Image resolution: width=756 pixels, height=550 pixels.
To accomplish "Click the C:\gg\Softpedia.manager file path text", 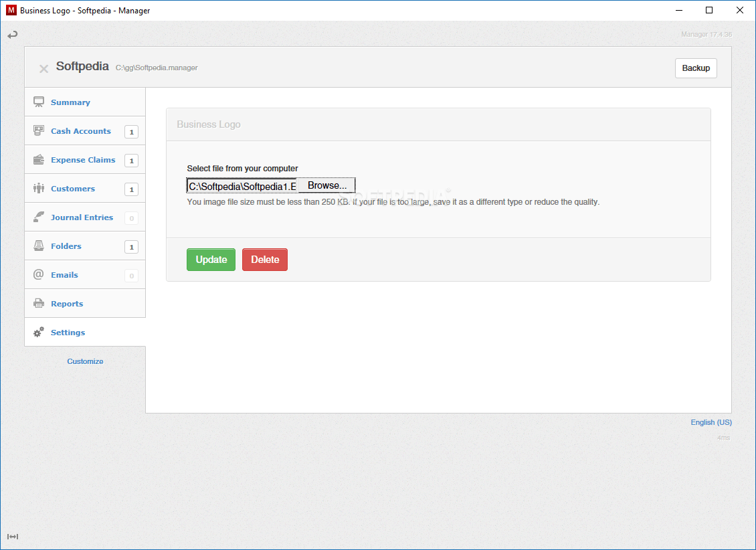I will tap(157, 68).
